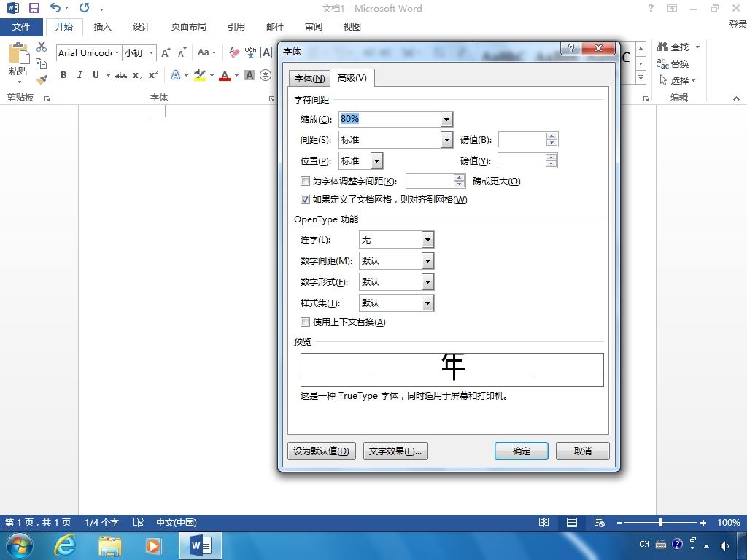Click the Cut scissors icon

coord(42,46)
